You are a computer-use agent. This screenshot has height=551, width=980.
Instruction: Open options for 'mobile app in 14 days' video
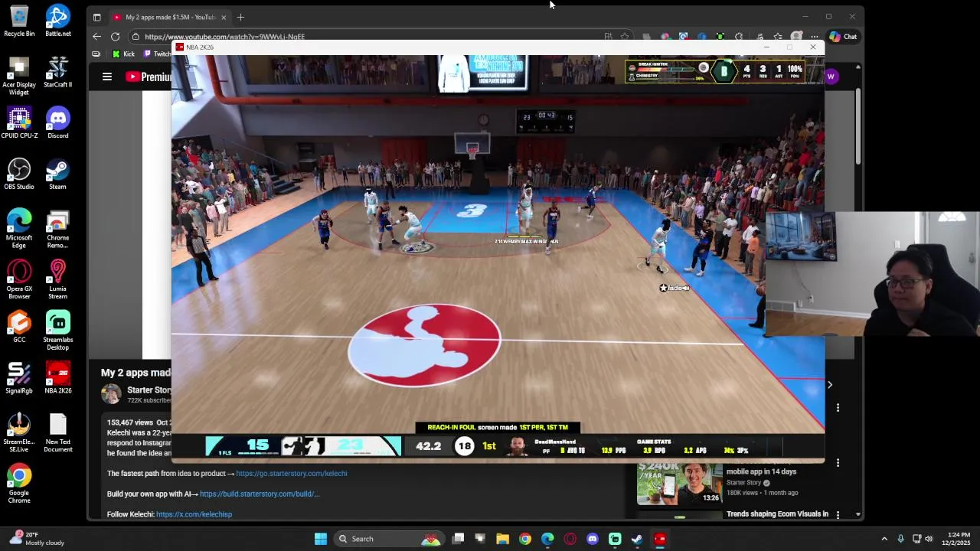coord(838,462)
